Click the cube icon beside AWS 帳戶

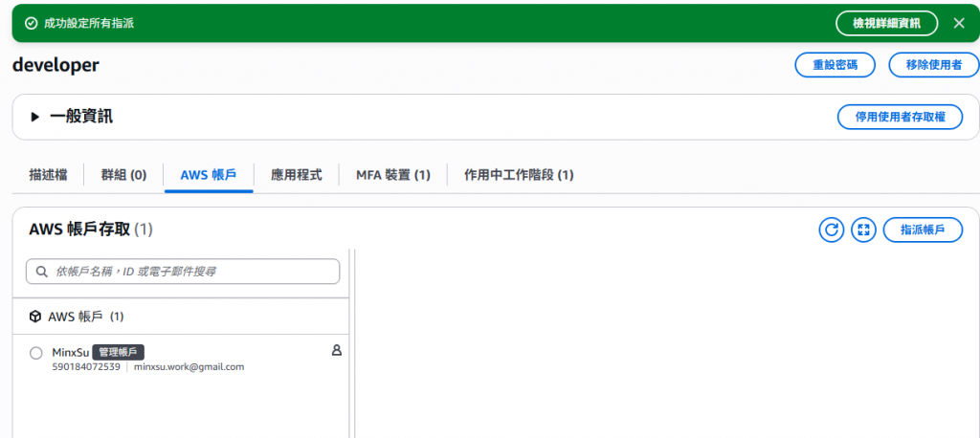(35, 317)
